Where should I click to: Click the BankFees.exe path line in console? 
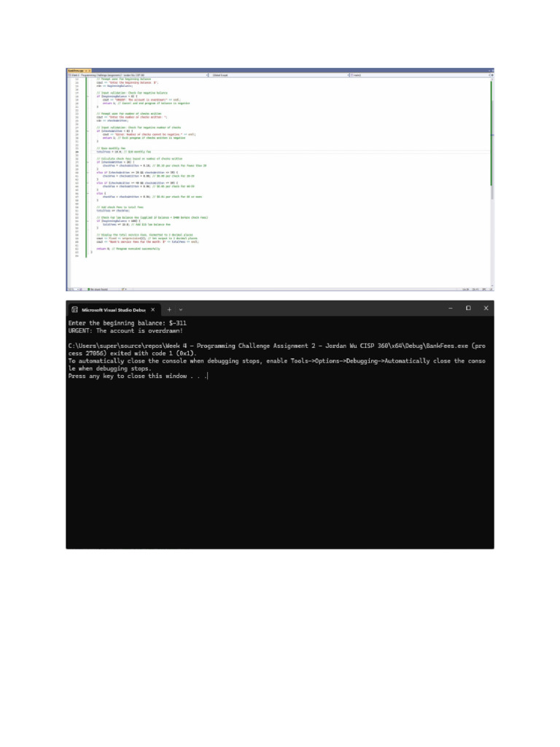point(276,346)
